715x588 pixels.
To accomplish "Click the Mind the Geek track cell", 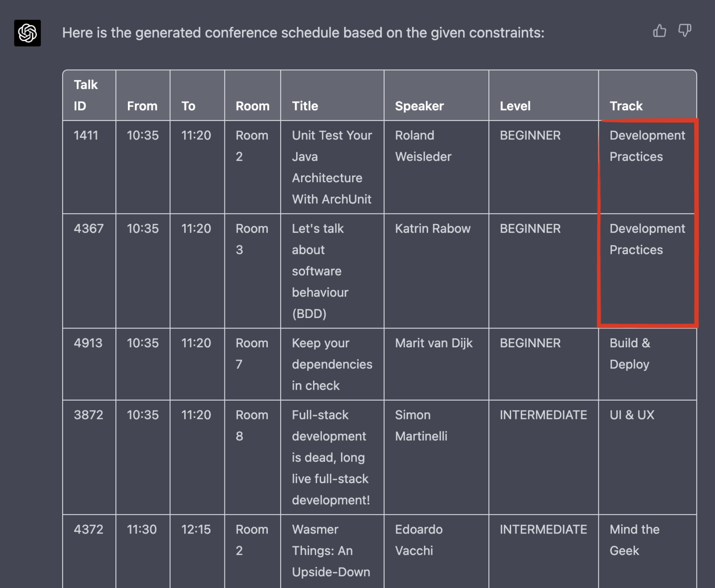I will click(x=634, y=540).
